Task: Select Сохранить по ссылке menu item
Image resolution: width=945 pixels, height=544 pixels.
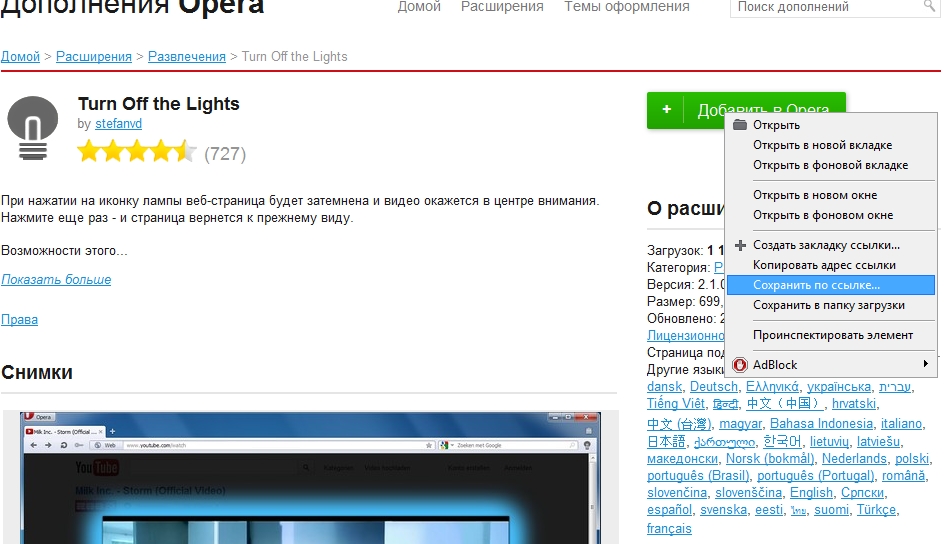Action: tap(816, 285)
